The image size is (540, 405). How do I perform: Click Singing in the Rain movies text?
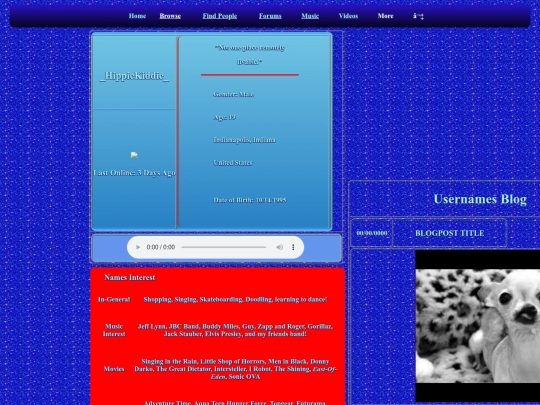[x=235, y=369]
